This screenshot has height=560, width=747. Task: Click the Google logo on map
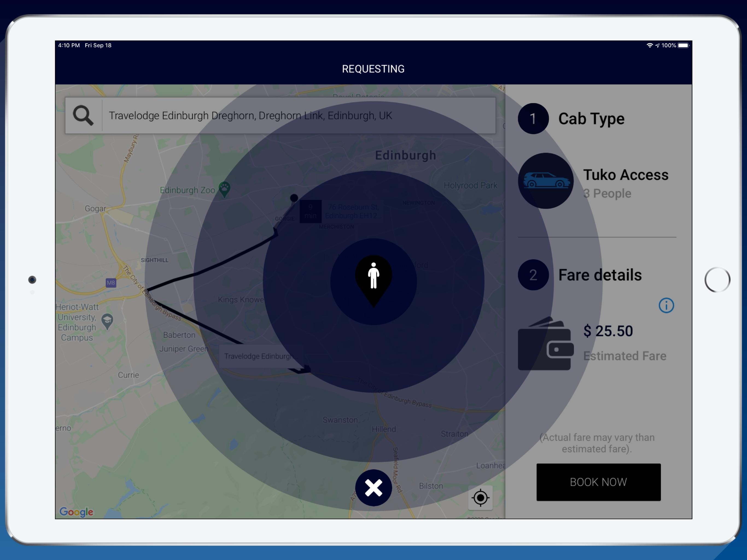(x=76, y=512)
